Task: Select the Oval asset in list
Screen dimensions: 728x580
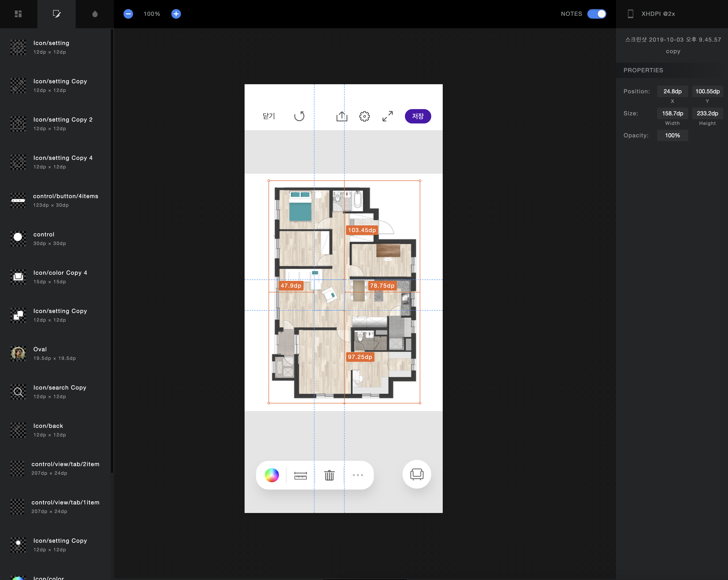Action: click(54, 353)
